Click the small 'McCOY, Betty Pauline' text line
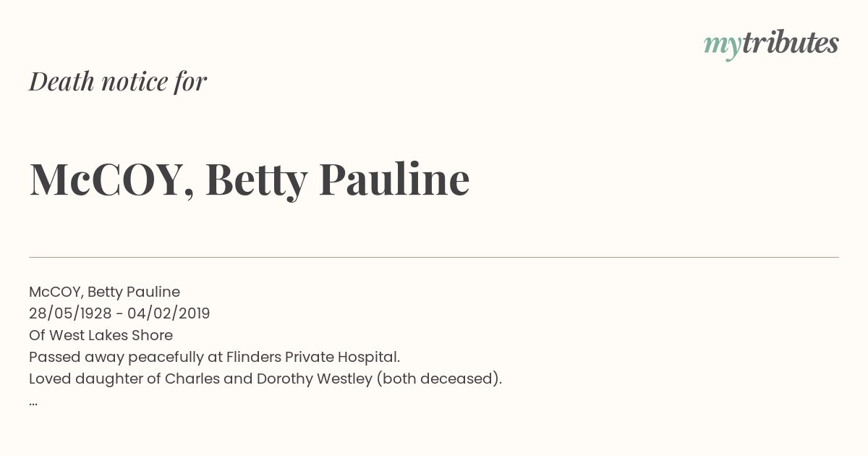The image size is (868, 456). pos(104,292)
